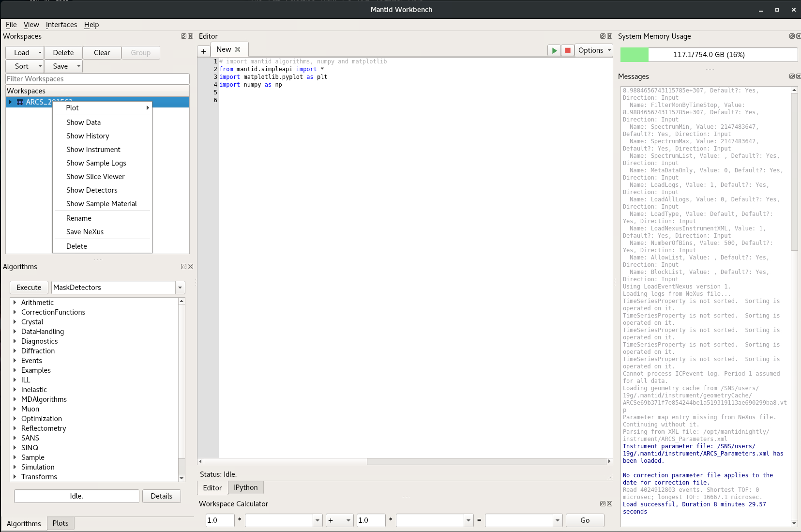801x532 pixels.
Task: Switch to the IPython tab
Action: coord(245,487)
